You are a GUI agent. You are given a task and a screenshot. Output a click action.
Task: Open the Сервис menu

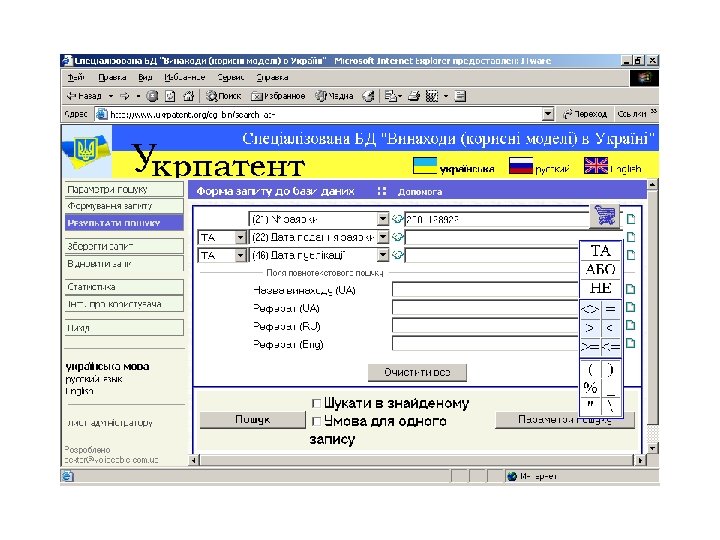click(231, 77)
